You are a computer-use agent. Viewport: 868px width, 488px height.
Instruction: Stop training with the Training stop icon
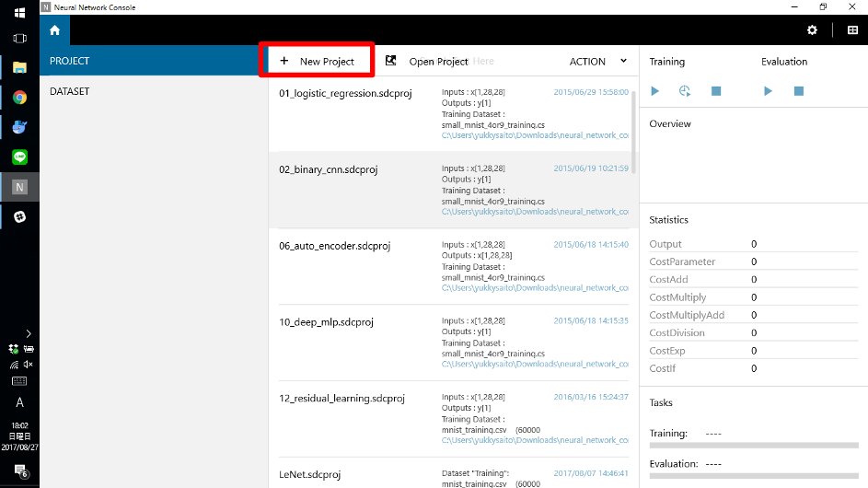(715, 91)
